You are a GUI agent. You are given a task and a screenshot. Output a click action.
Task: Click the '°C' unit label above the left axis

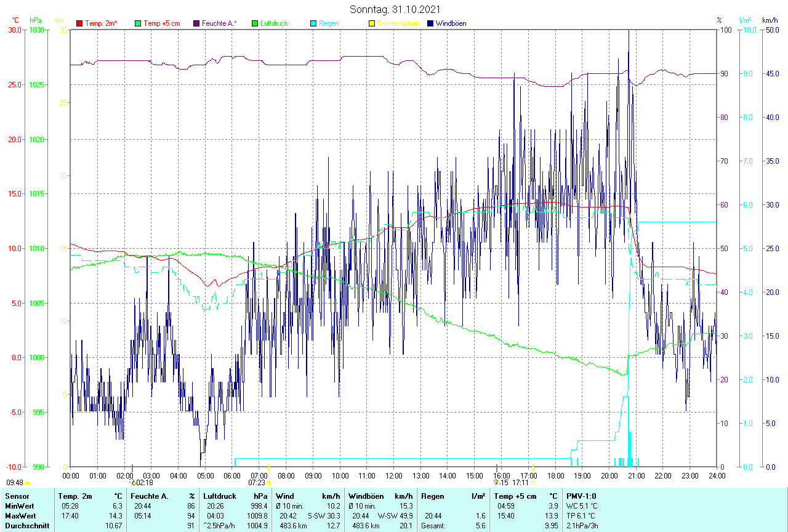pyautogui.click(x=15, y=20)
